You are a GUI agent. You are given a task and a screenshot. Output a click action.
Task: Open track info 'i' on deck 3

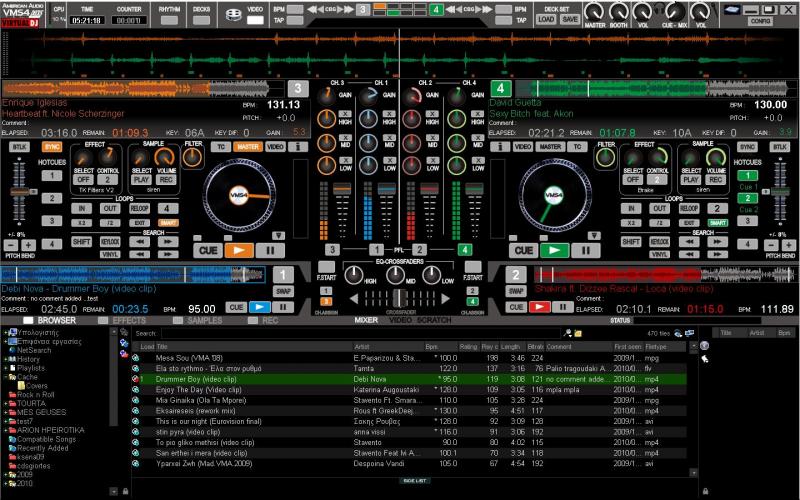coord(298,147)
